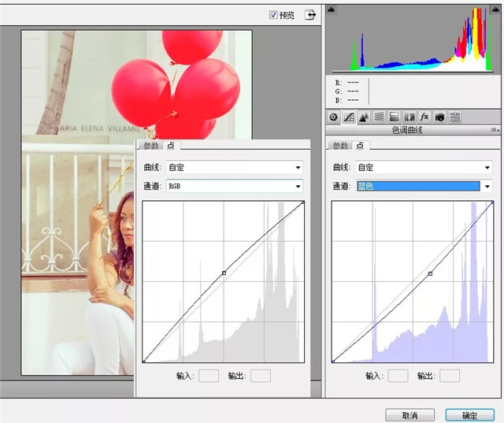Click the 输入 field under the RGB curve
Viewport: 504px width, 423px height.
pos(208,376)
